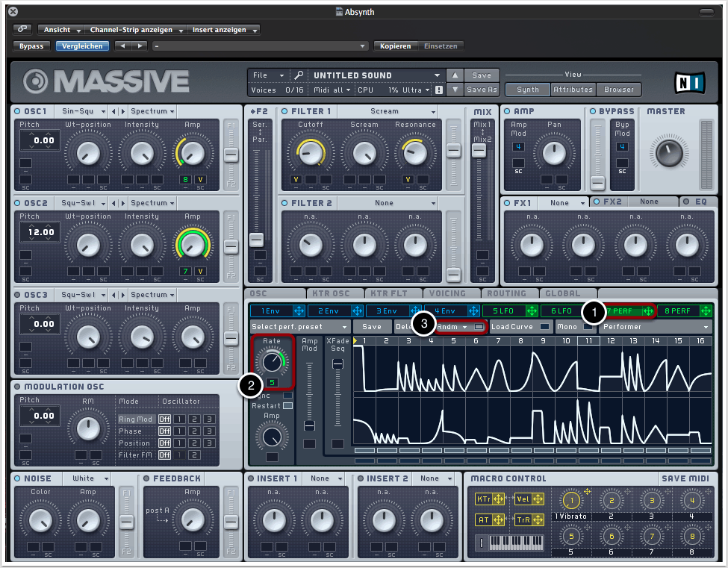Click the magnifier search icon beside File
The height and width of the screenshot is (568, 728).
coord(299,75)
